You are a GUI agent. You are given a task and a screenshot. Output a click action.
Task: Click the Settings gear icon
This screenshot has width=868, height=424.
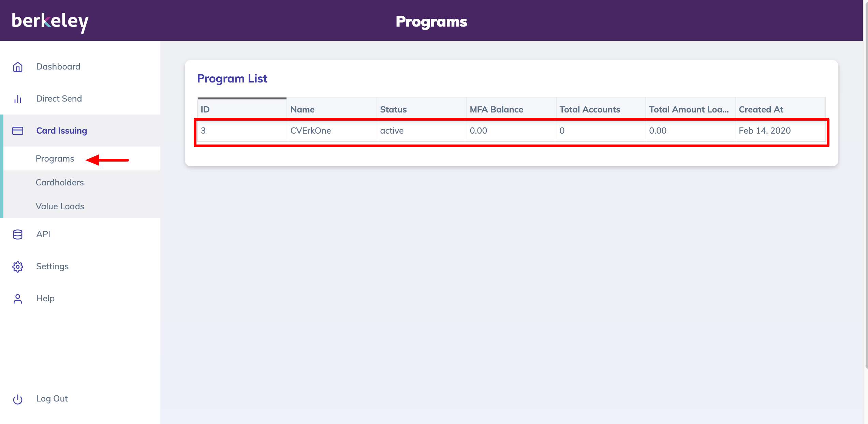click(18, 267)
